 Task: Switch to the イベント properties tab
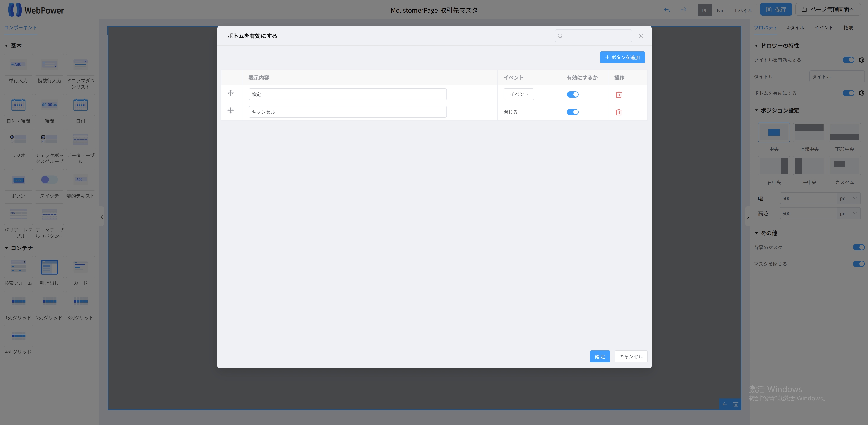[823, 28]
